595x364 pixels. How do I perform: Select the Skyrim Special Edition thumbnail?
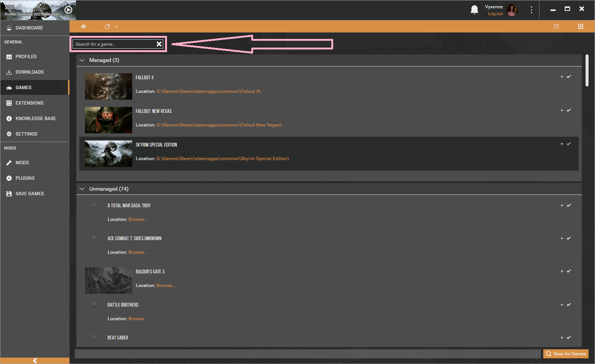coord(108,154)
